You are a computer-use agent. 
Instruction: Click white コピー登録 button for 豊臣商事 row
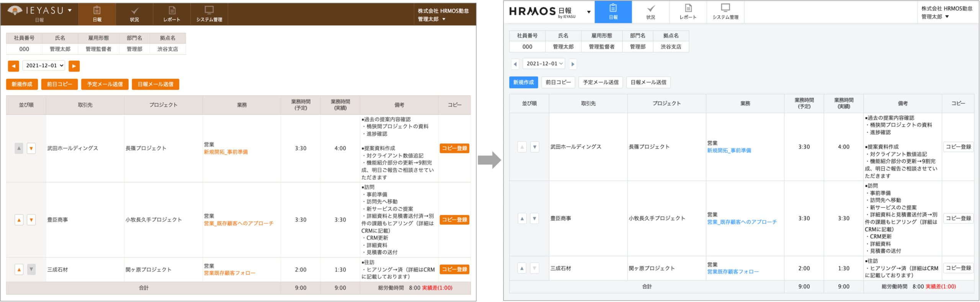958,218
